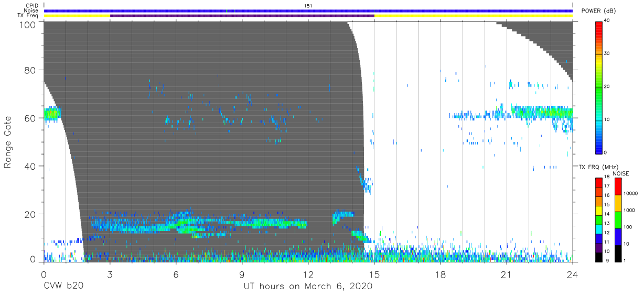Viewport: 644px width, 297px height.
Task: Select the 20 tick on the Range Gate axis
Action: tap(31, 214)
